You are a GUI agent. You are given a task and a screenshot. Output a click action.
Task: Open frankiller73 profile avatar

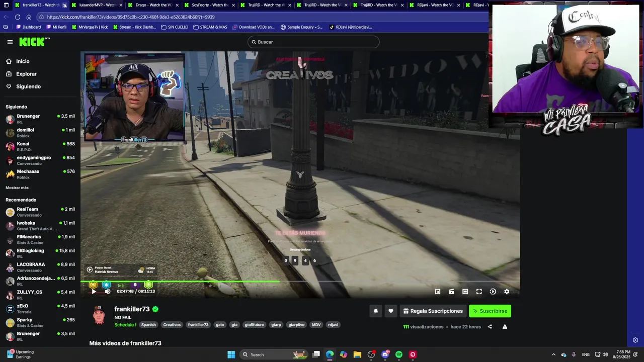(x=99, y=315)
